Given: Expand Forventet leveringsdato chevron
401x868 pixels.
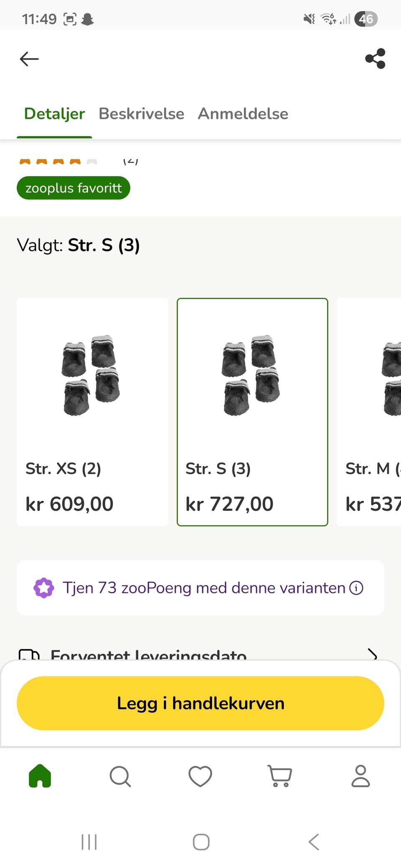Looking at the screenshot, I should click(372, 654).
